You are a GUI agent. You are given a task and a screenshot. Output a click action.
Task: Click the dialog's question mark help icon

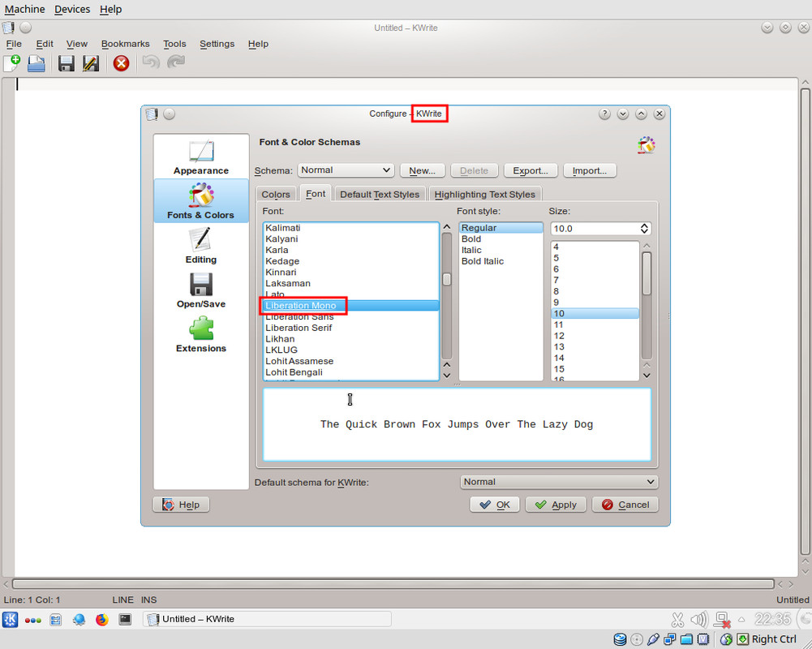coord(604,114)
